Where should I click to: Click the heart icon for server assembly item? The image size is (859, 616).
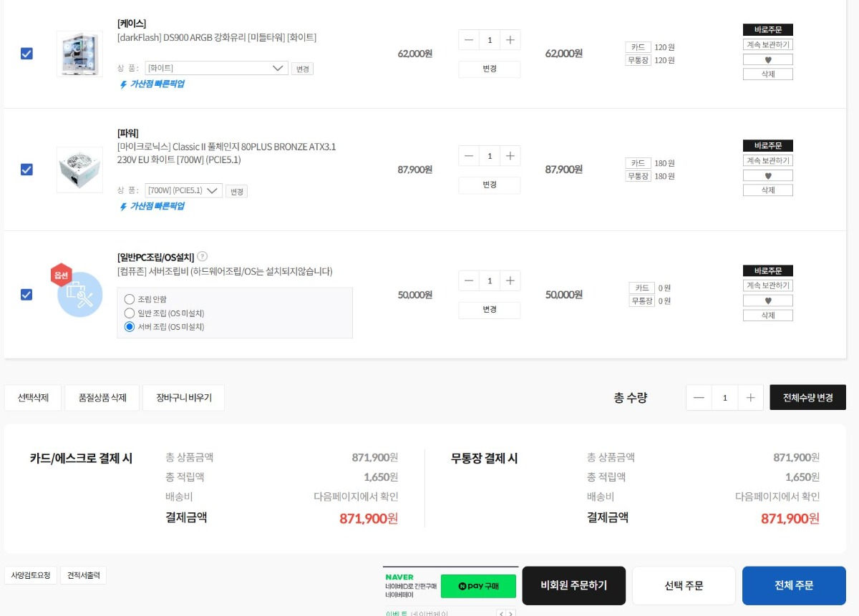767,300
